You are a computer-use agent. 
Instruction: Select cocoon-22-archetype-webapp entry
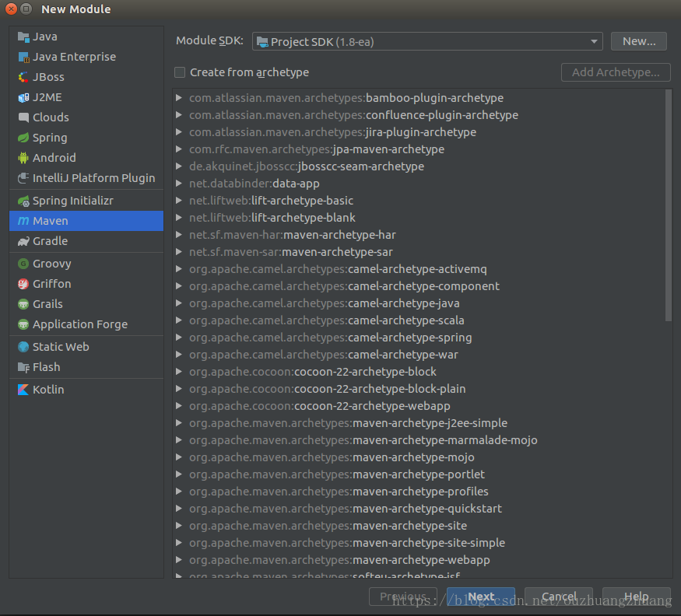[x=320, y=406]
